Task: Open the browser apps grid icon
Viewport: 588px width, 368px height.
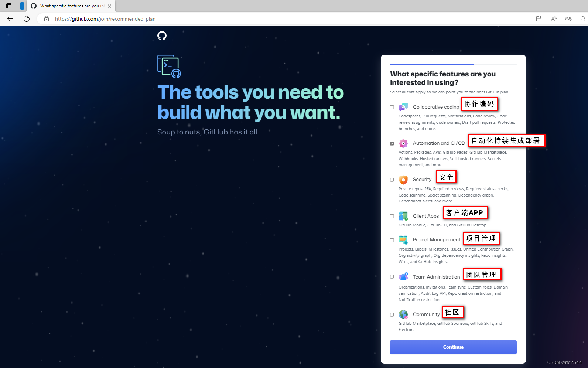Action: (x=539, y=19)
